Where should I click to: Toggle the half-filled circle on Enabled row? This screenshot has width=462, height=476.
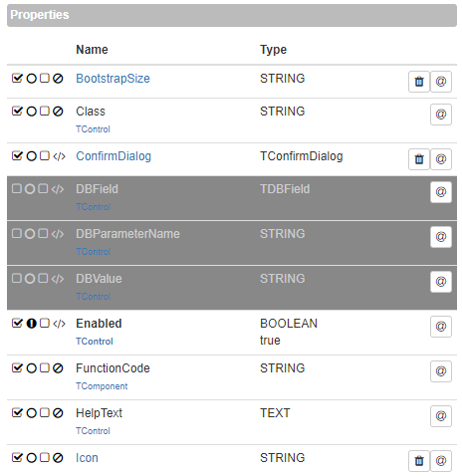(31, 324)
